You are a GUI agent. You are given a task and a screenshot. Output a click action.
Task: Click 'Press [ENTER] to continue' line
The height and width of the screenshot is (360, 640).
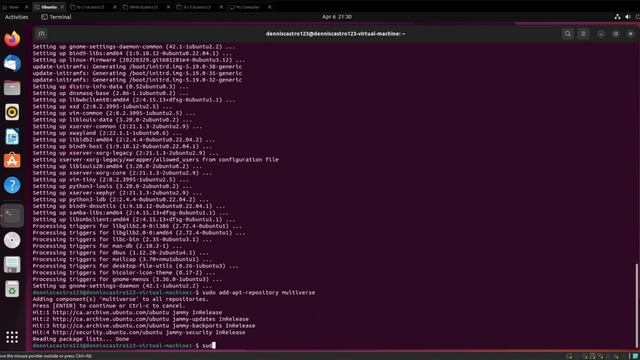109,306
